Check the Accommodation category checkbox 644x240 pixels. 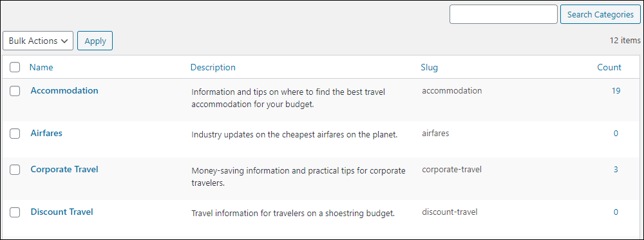[15, 91]
